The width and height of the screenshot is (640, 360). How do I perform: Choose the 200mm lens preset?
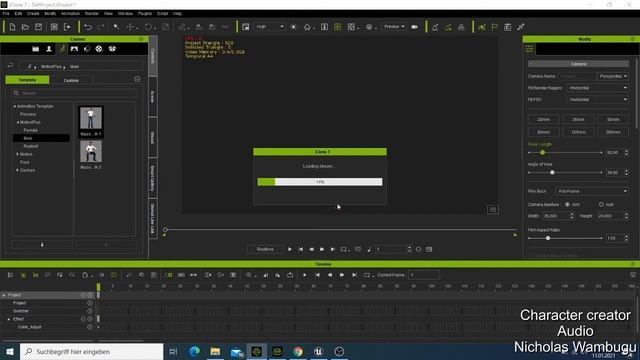tap(613, 132)
